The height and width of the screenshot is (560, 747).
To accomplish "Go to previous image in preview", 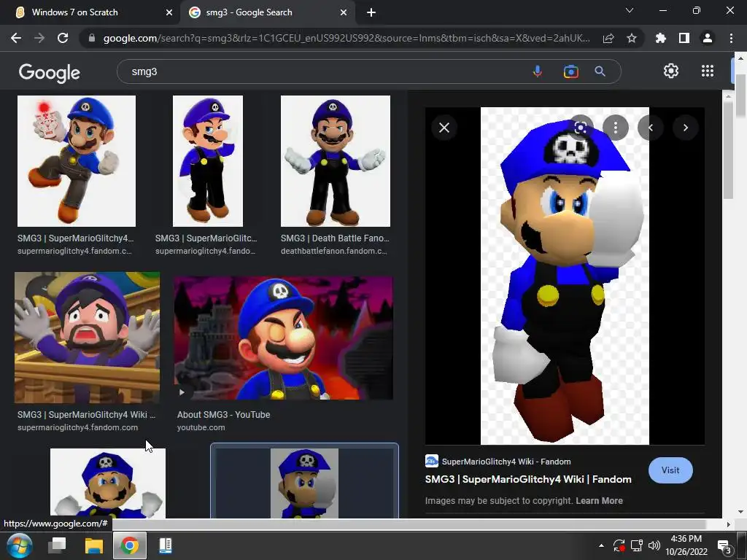I will point(650,128).
